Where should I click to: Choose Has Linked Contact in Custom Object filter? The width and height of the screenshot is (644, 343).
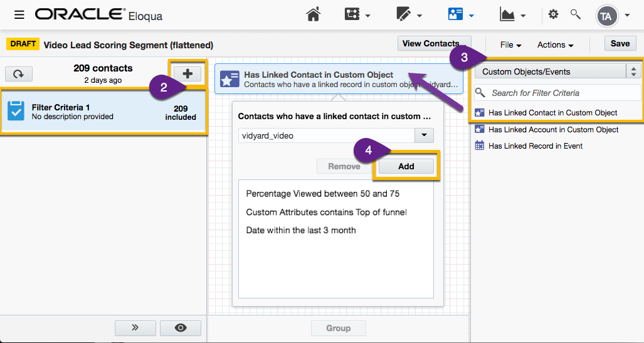coord(552,112)
